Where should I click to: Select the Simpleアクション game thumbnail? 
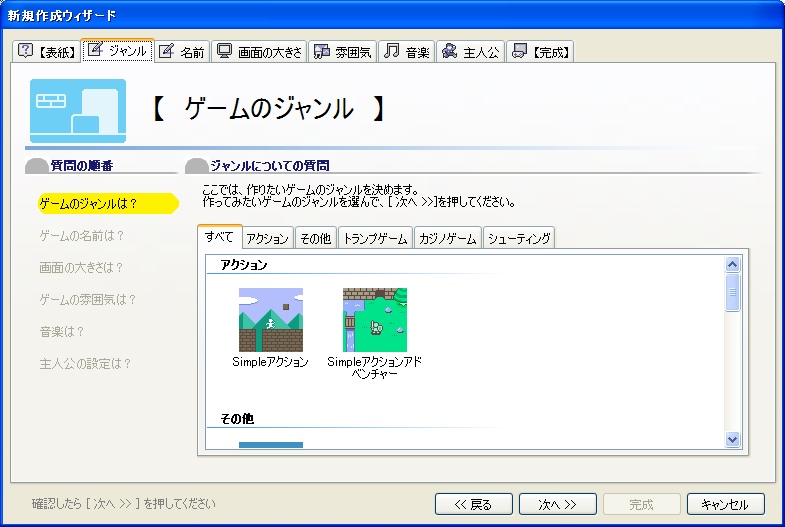click(270, 320)
